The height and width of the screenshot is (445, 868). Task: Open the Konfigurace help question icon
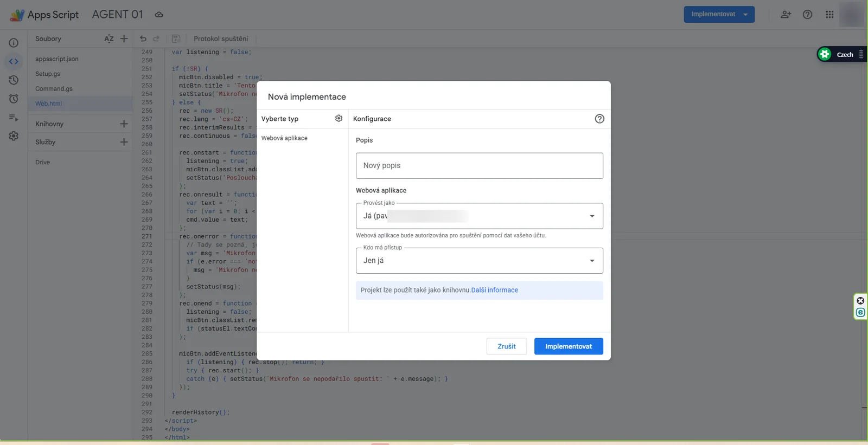599,119
